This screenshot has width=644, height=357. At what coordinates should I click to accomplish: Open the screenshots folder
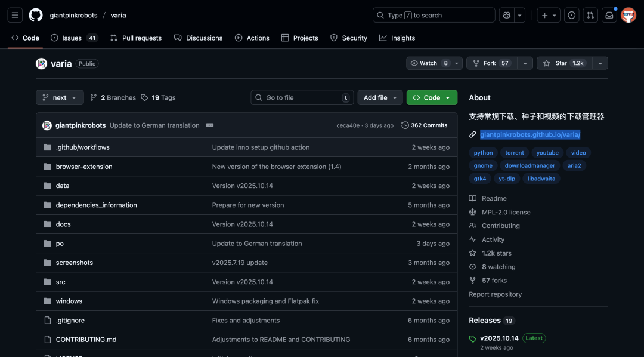point(75,263)
